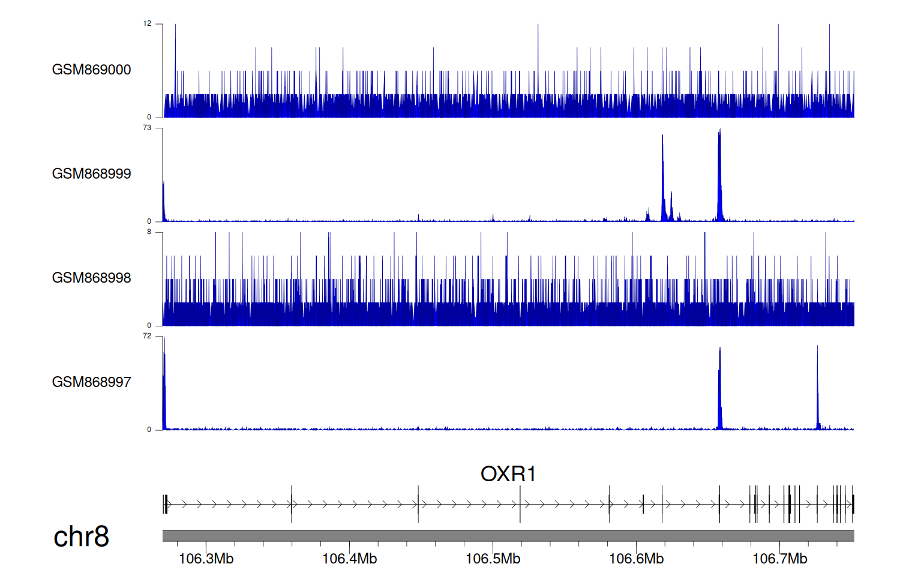Click the 106.6Mb axis tick label

tap(636, 559)
